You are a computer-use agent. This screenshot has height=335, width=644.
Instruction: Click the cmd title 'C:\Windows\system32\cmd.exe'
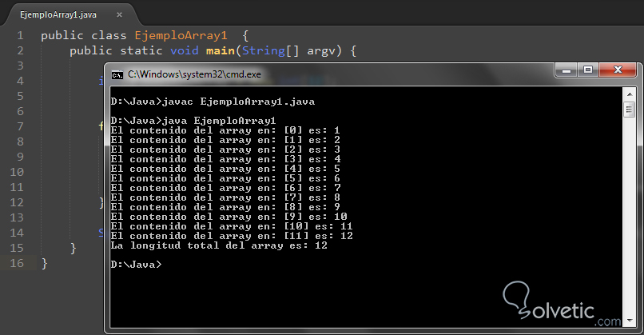(x=194, y=74)
